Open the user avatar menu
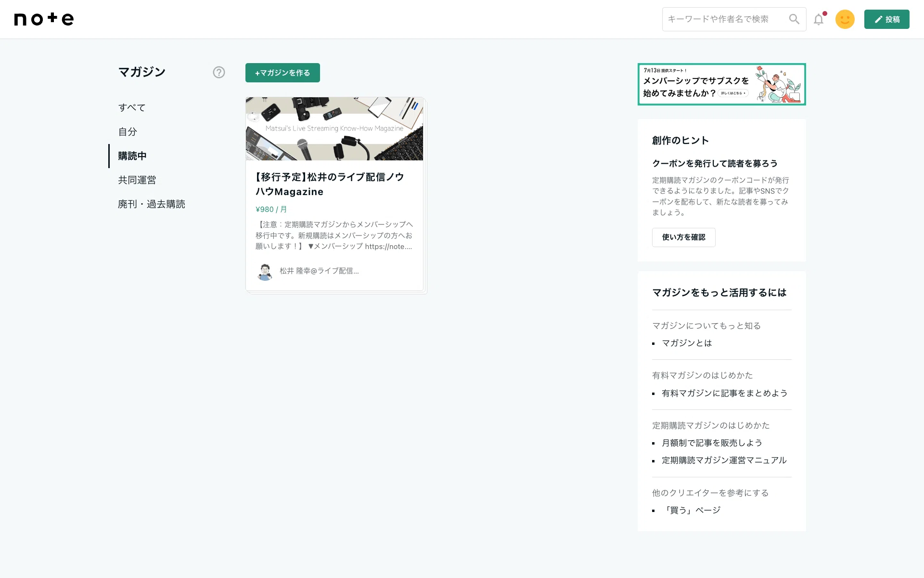This screenshot has height=578, width=924. click(x=845, y=19)
